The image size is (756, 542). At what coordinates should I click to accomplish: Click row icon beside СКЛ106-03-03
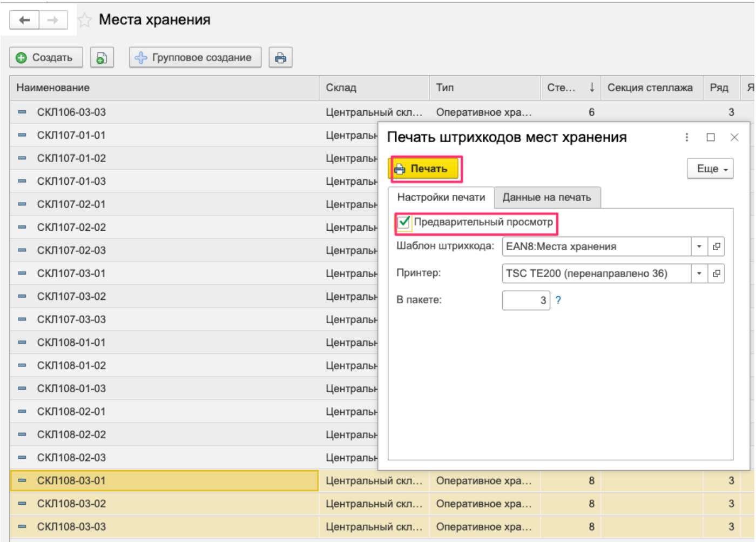(22, 112)
